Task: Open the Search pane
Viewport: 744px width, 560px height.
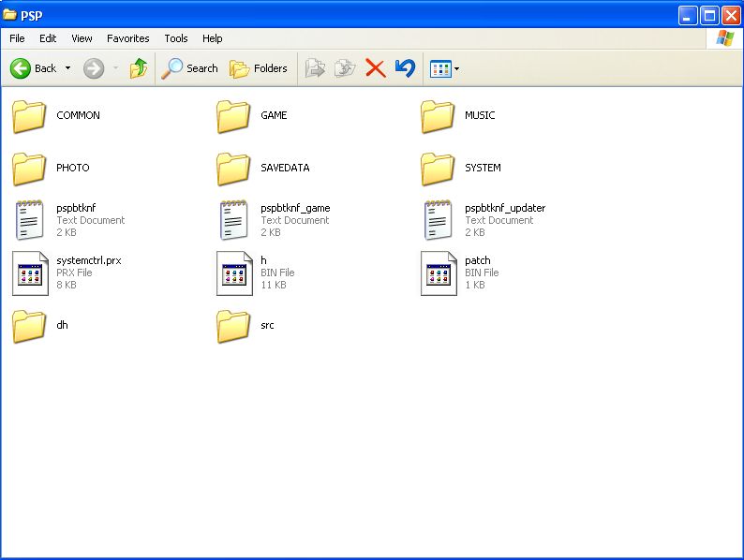Action: 190,68
